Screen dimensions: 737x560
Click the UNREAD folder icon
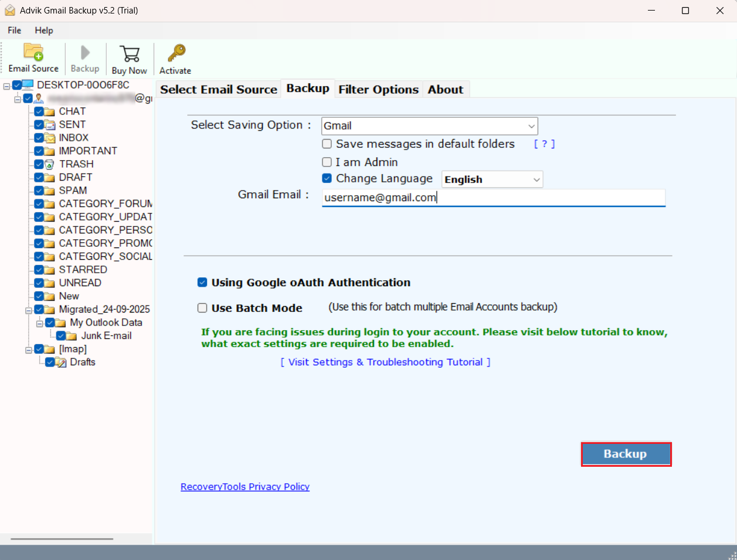50,283
